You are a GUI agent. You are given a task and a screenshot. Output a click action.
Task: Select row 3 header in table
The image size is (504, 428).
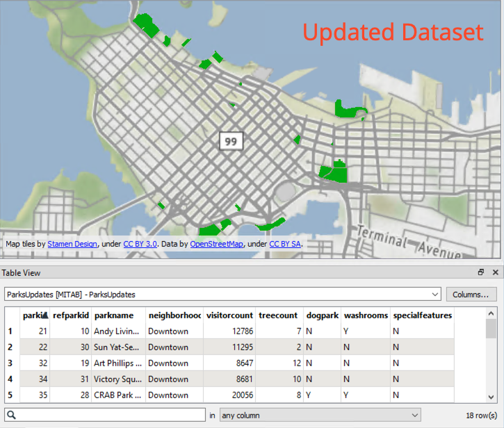coord(10,363)
